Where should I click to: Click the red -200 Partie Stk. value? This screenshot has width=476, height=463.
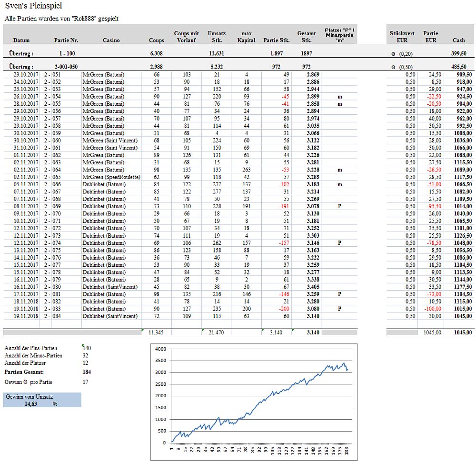[283, 309]
